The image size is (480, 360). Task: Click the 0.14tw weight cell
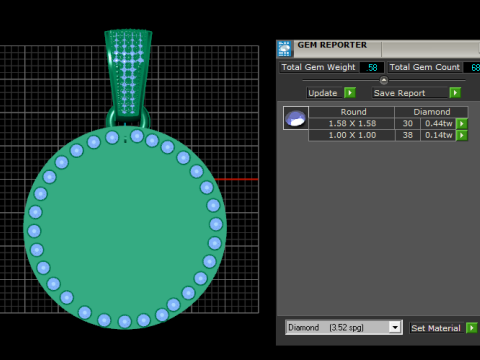(438, 135)
